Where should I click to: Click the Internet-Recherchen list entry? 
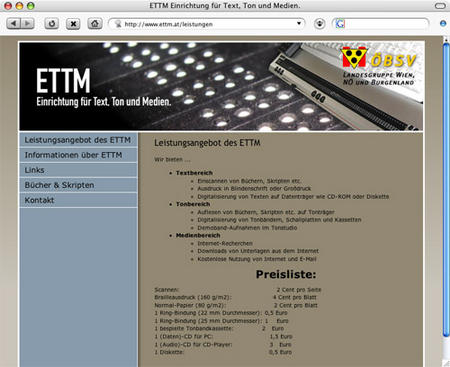(225, 243)
